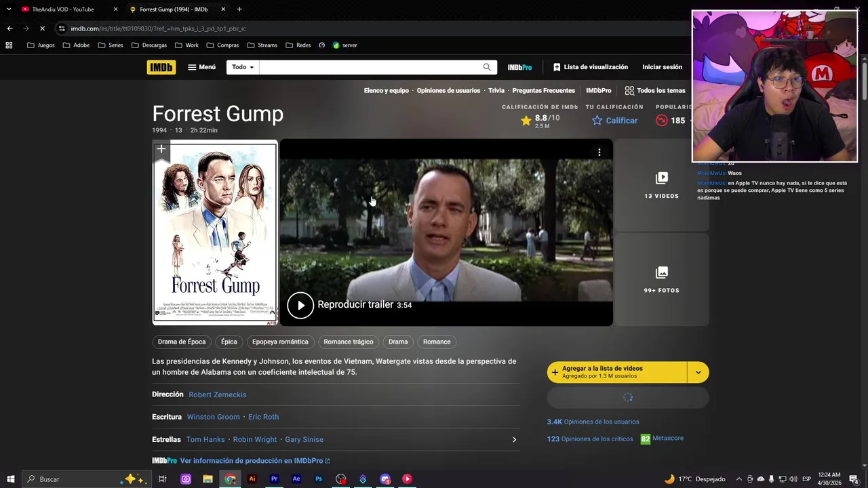This screenshot has width=868, height=488.
Task: Open the Streams bookmark folder
Action: click(x=262, y=45)
